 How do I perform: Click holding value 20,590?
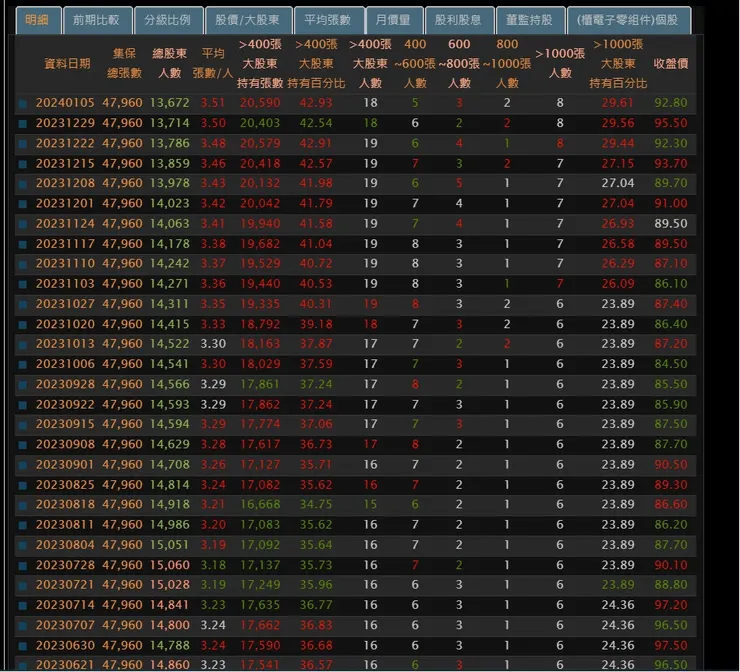click(x=260, y=103)
